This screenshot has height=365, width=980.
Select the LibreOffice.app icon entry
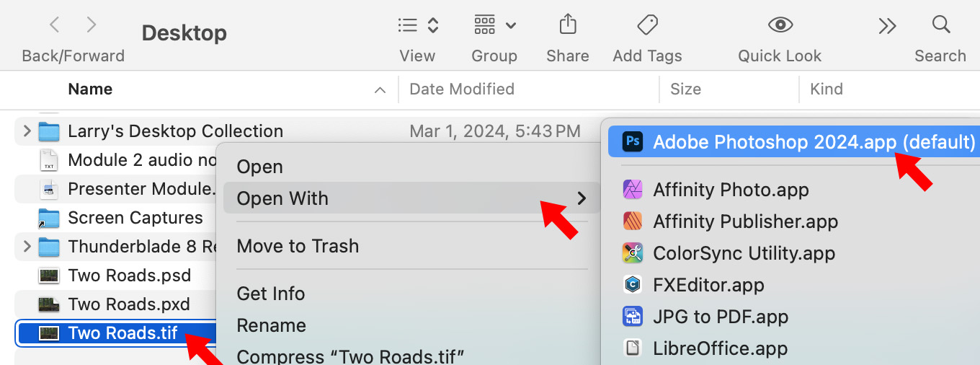632,348
